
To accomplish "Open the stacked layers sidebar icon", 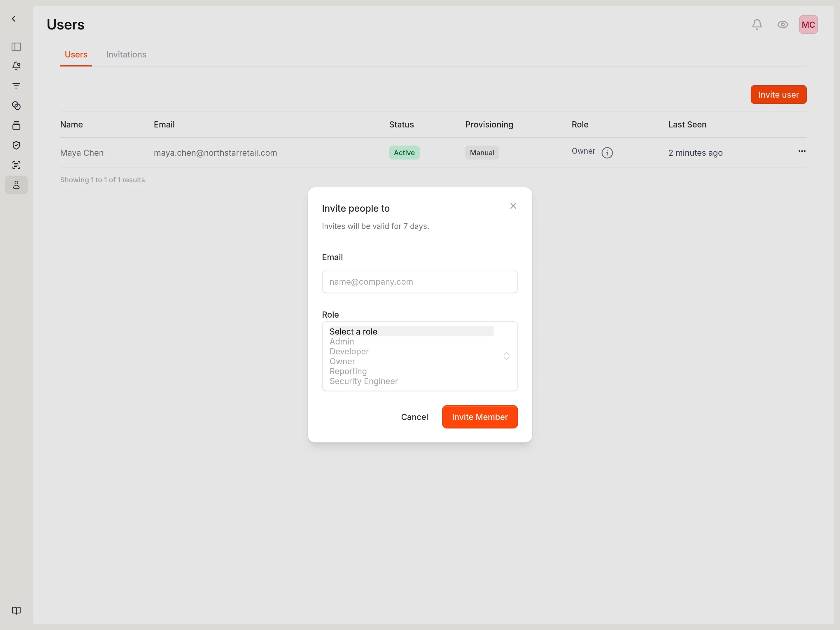I will pyautogui.click(x=16, y=125).
